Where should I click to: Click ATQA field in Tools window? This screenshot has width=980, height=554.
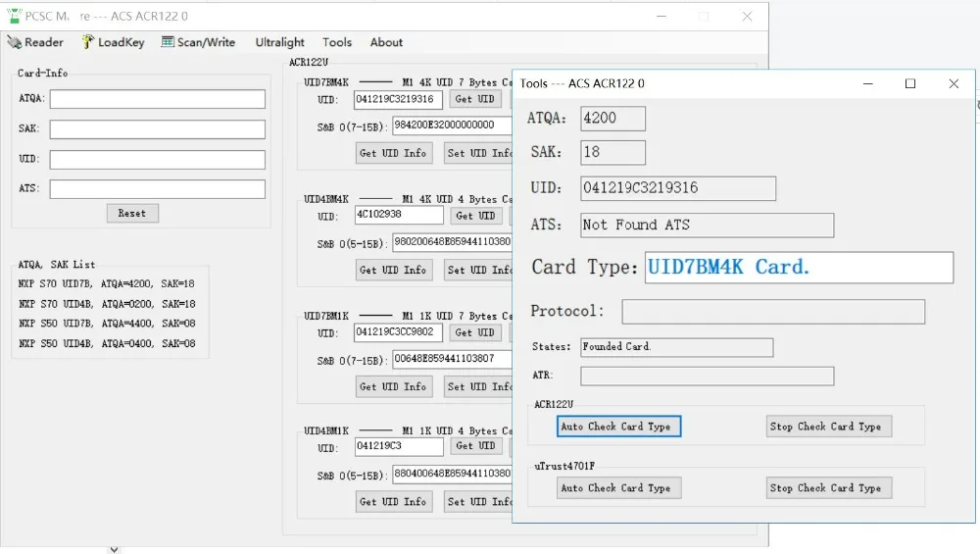point(612,119)
